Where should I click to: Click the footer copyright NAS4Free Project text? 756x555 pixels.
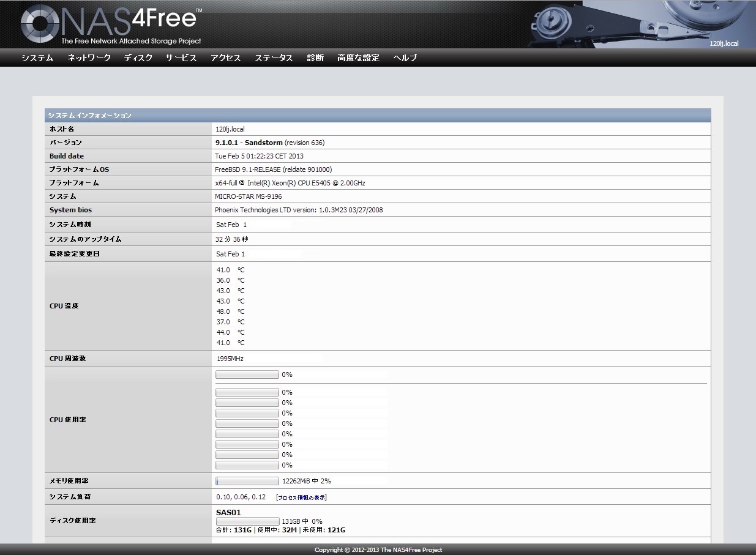pyautogui.click(x=378, y=549)
